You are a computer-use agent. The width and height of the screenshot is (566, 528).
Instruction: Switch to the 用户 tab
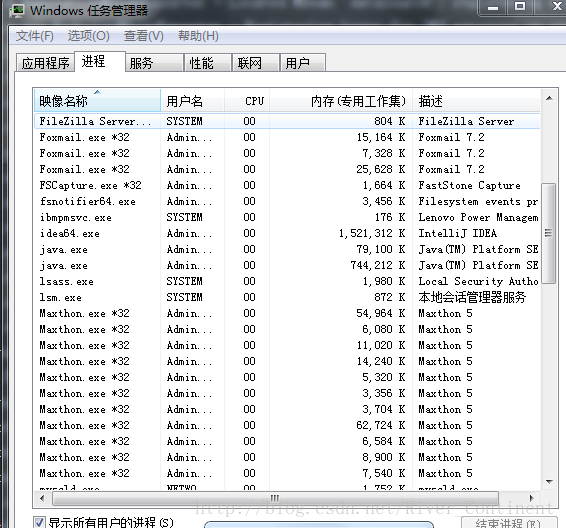303,63
